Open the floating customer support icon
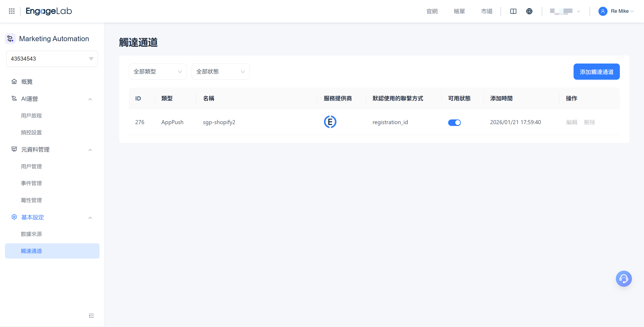 pyautogui.click(x=624, y=278)
